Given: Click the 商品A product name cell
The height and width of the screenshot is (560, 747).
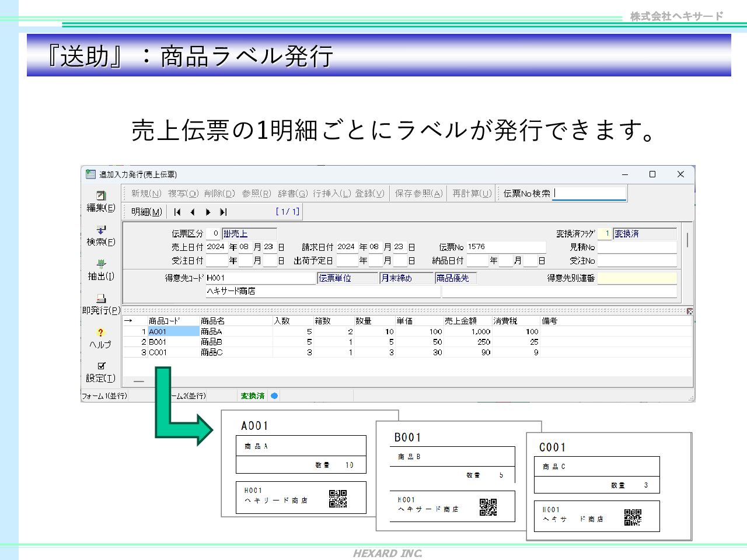Looking at the screenshot, I should click(x=236, y=331).
